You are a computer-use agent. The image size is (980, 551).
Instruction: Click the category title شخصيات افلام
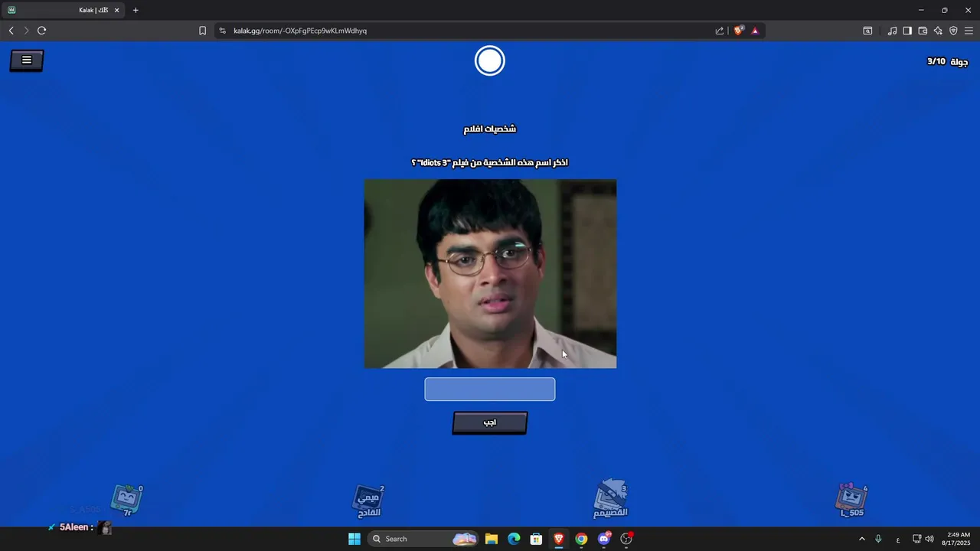tap(490, 129)
